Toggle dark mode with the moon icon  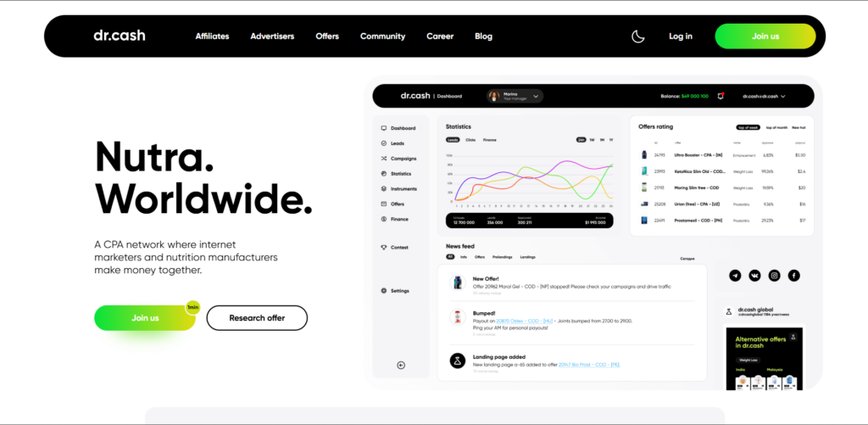(x=638, y=36)
